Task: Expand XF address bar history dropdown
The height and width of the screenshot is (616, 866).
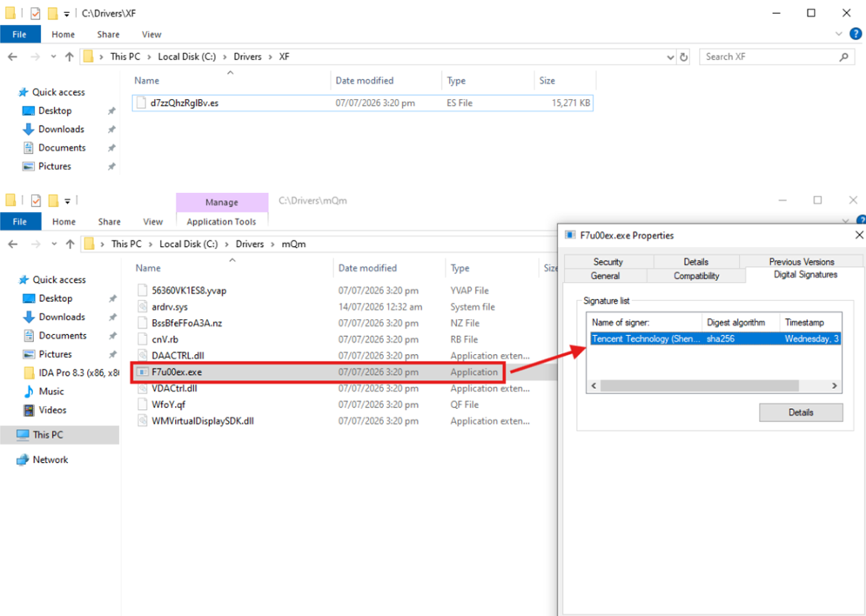Action: [x=670, y=57]
